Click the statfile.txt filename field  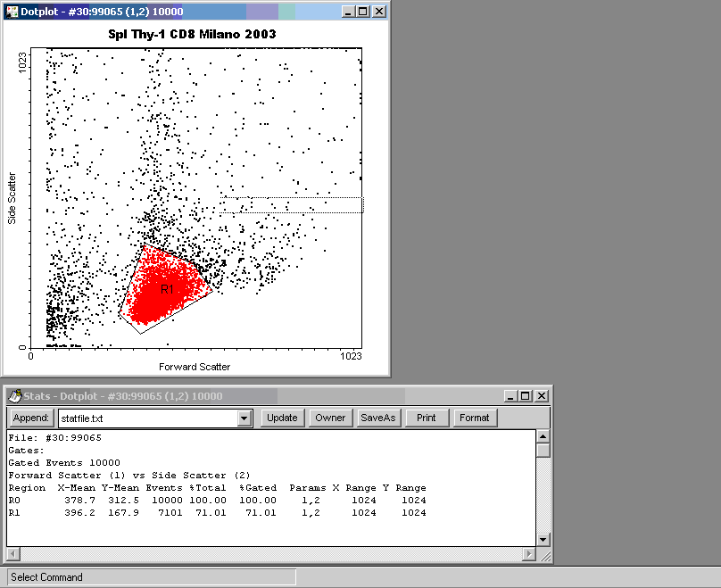146,418
